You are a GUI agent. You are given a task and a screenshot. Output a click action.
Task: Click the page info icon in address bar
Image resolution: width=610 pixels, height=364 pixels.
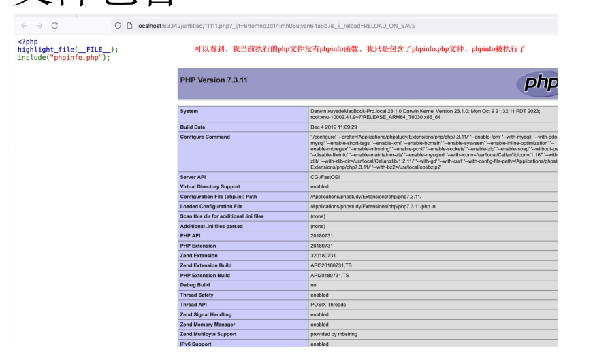click(x=129, y=26)
